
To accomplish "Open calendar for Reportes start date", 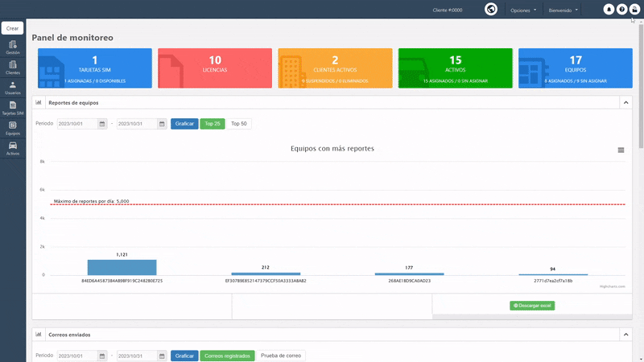I will pyautogui.click(x=102, y=124).
